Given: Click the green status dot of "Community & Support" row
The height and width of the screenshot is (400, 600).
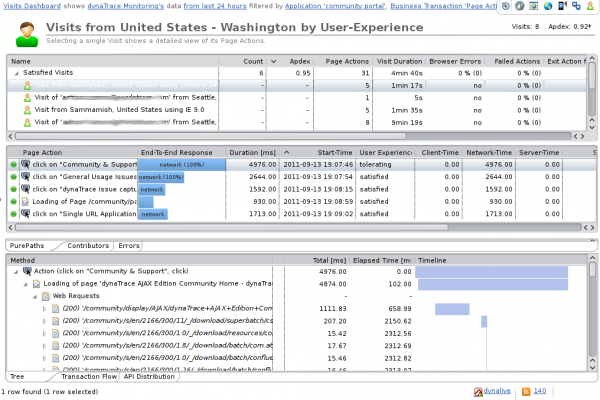Looking at the screenshot, I should click(x=13, y=165).
